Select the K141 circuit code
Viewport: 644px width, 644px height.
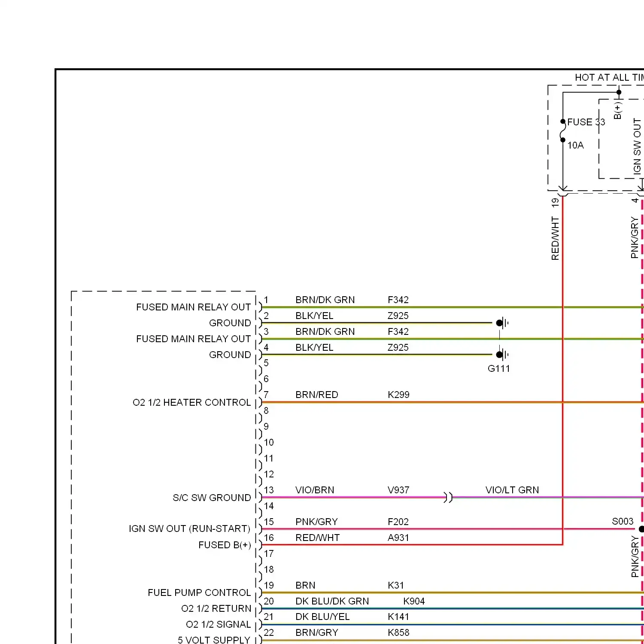coord(398,617)
